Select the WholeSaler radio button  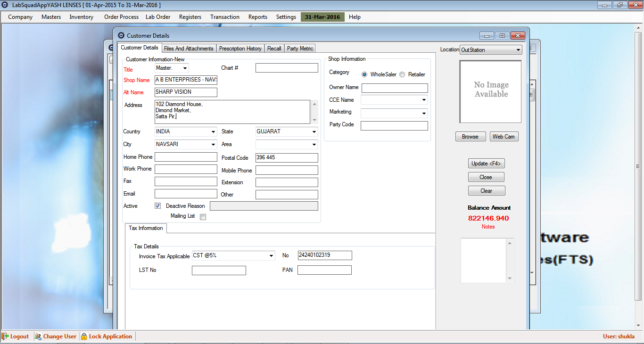(x=364, y=74)
